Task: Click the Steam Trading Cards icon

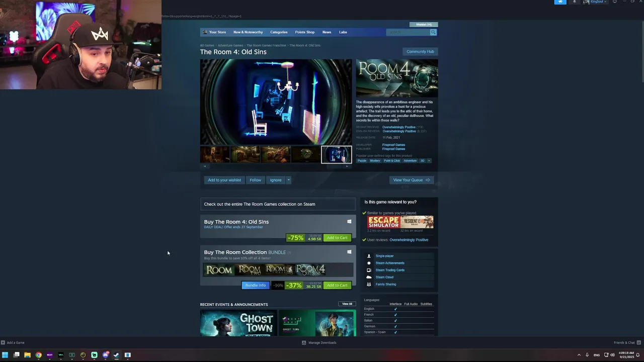Action: coord(369,270)
